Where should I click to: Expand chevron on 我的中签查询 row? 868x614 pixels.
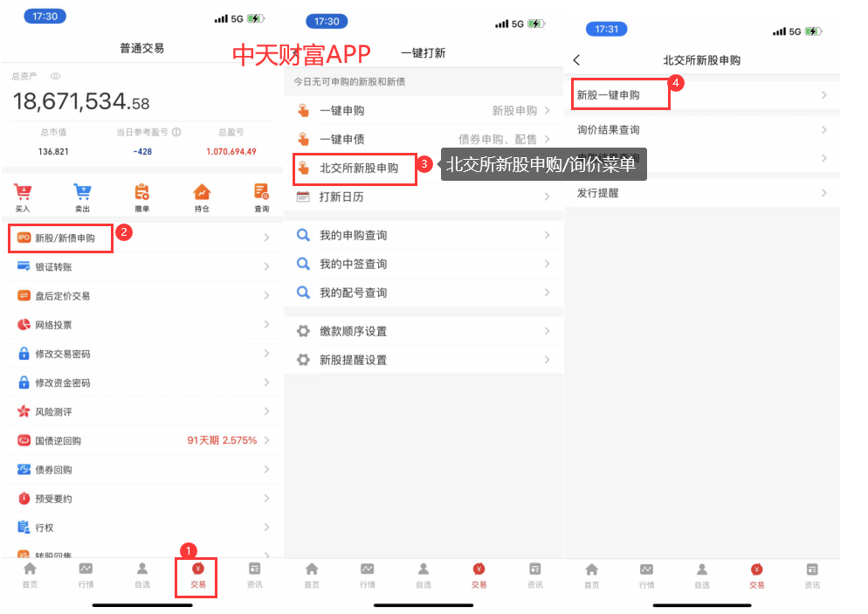(x=547, y=264)
